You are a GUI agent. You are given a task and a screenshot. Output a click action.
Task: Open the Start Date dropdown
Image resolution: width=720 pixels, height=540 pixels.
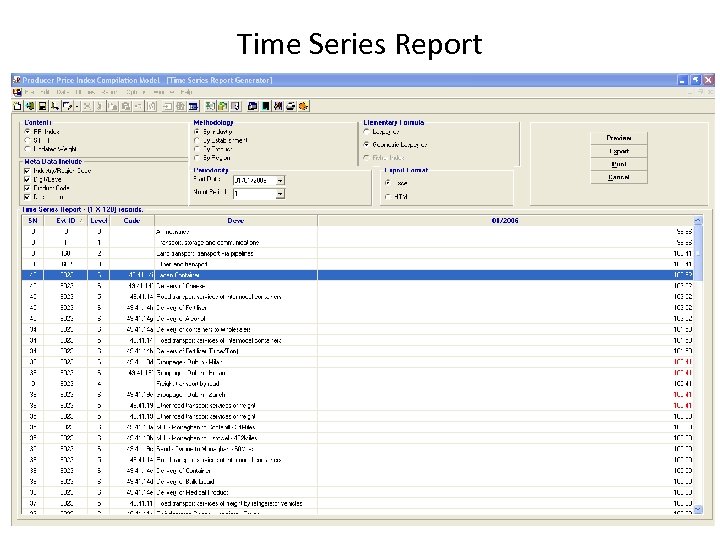click(280, 181)
